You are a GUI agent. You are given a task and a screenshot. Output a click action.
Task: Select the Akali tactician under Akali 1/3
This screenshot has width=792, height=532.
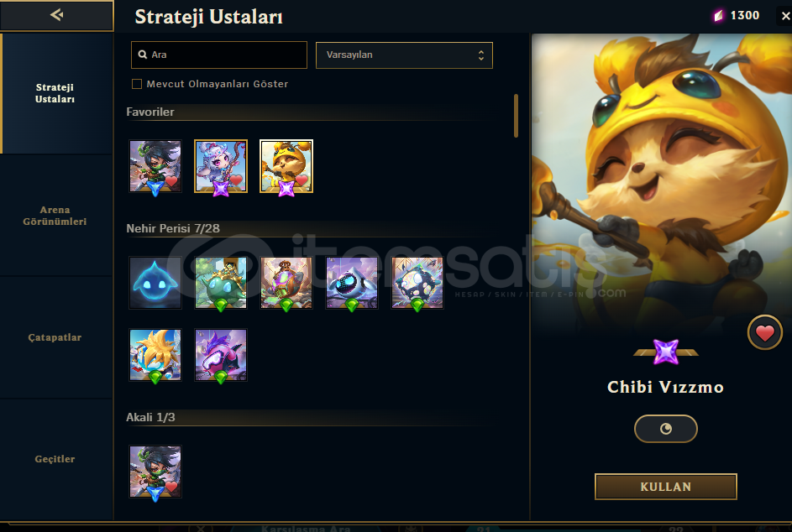(155, 472)
